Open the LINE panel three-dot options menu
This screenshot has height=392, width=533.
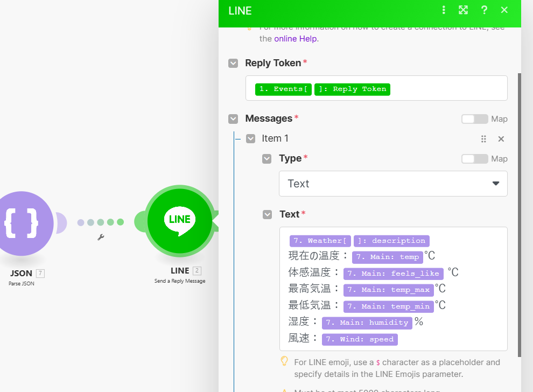point(444,10)
